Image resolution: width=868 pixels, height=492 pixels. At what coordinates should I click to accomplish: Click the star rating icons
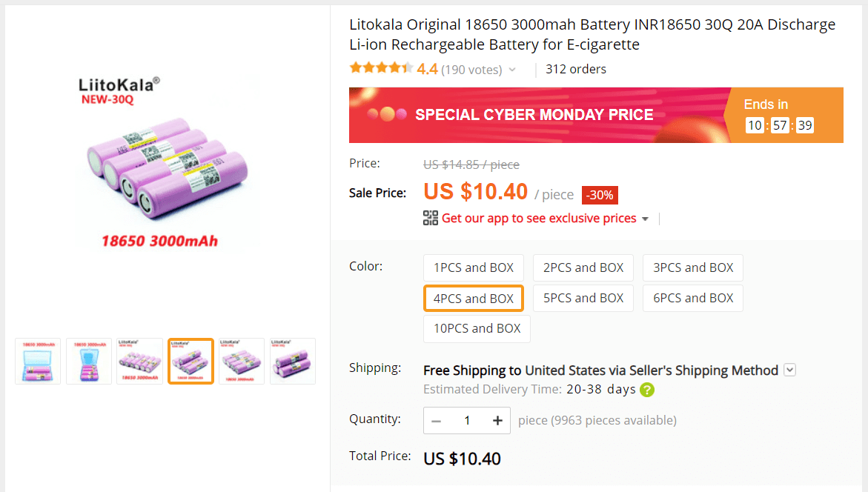tap(381, 69)
